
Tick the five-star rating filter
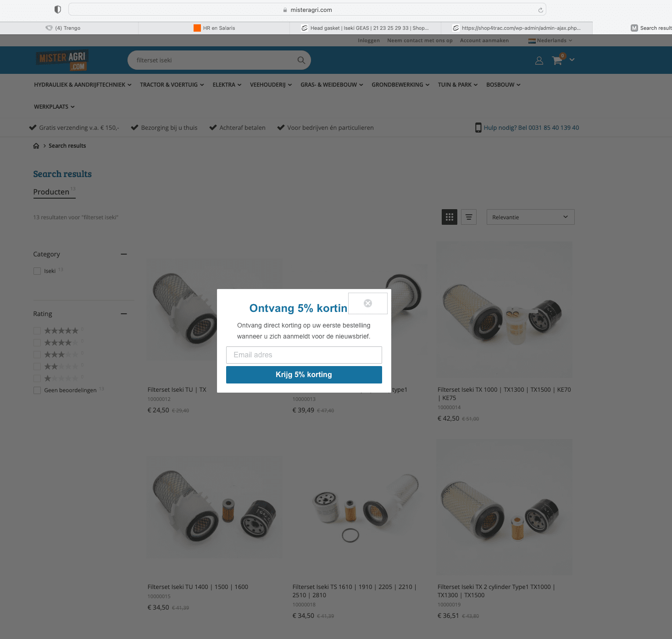(x=37, y=331)
